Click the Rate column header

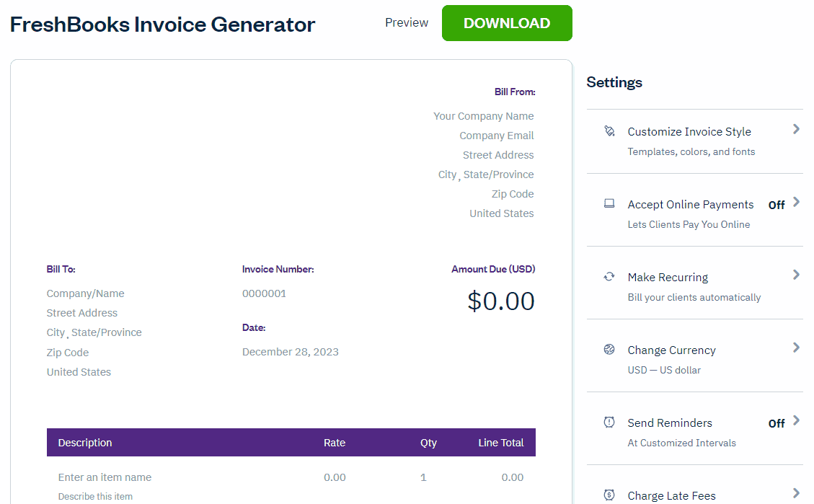pyautogui.click(x=335, y=443)
